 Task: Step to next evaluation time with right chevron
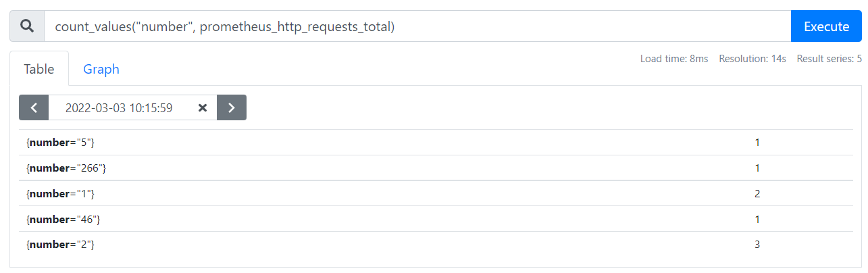(232, 107)
